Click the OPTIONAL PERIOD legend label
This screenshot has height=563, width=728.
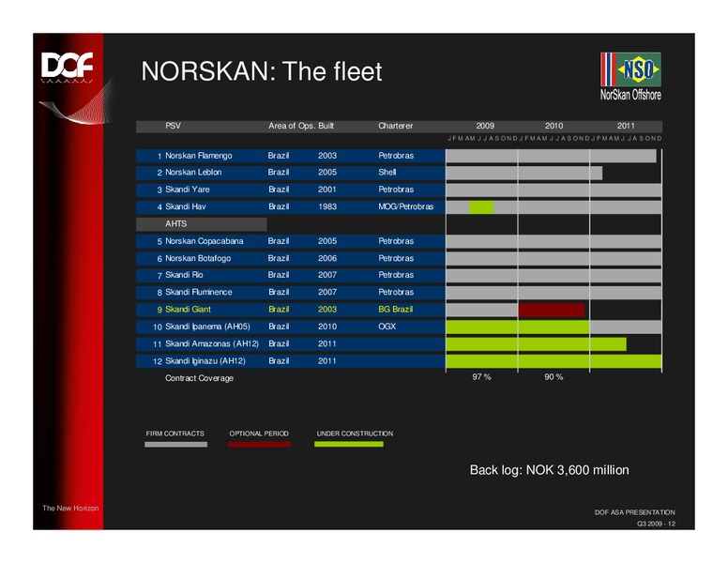[x=259, y=434]
